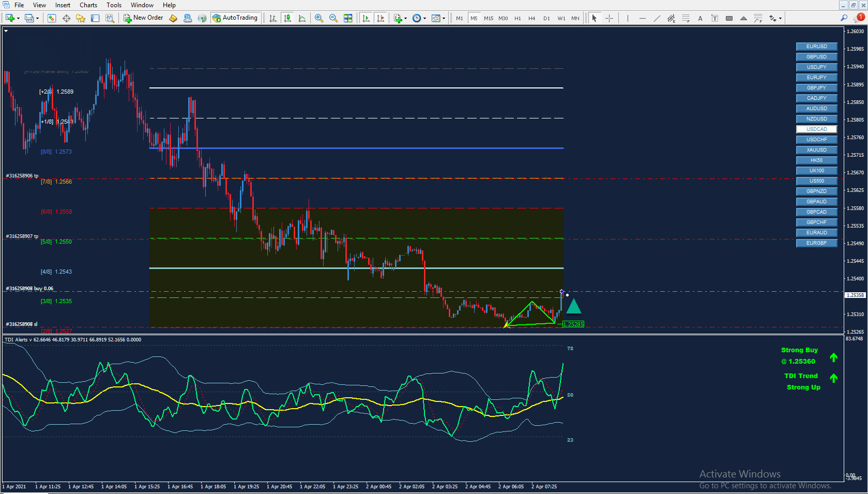868x494 pixels.
Task: Toggle the Market Watch window icon
Action: coord(52,18)
